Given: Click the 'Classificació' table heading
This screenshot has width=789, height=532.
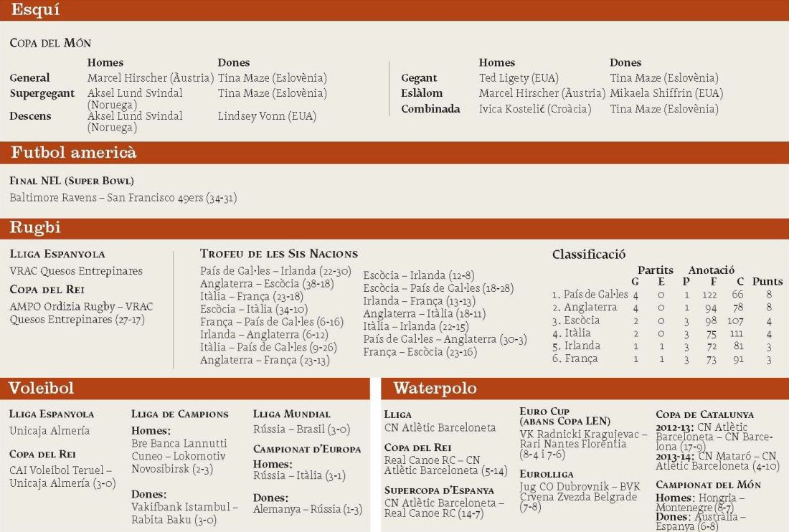Looking at the screenshot, I should tap(589, 255).
